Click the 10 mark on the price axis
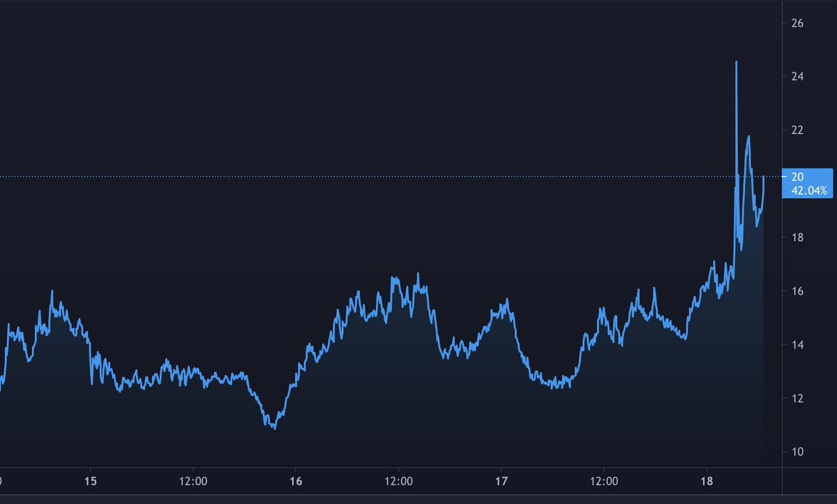 pos(798,452)
